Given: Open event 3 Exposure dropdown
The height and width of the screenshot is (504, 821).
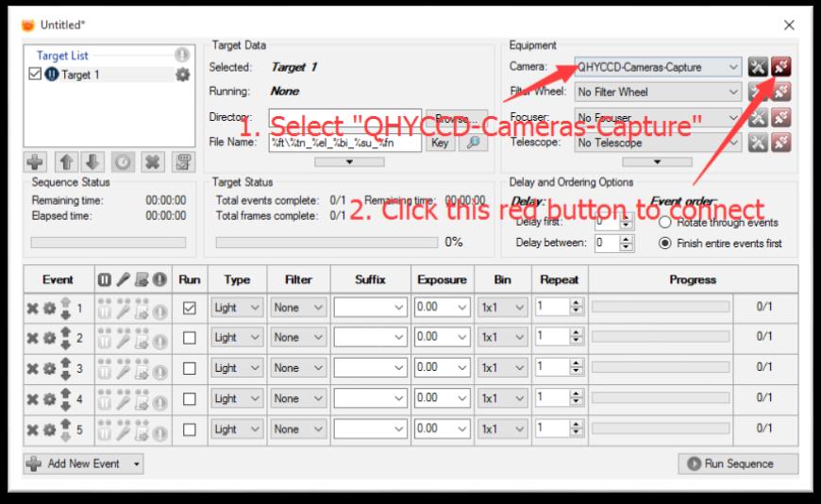Looking at the screenshot, I should 442,368.
